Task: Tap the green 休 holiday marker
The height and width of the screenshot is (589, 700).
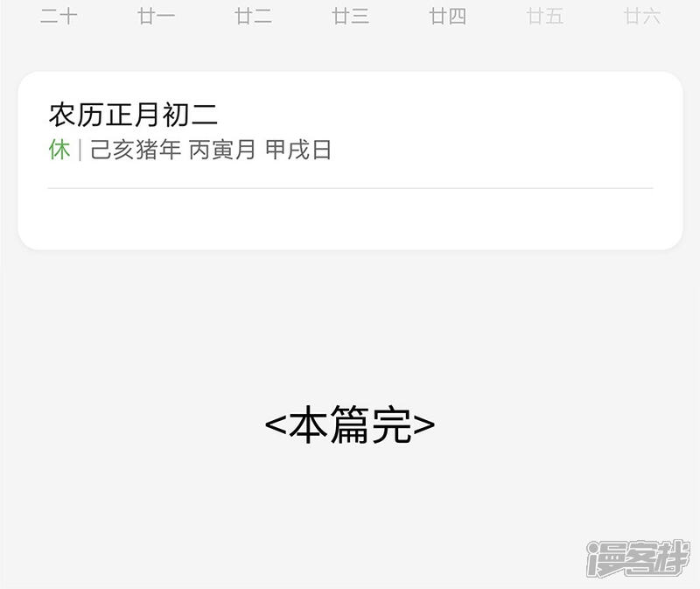Action: 59,149
